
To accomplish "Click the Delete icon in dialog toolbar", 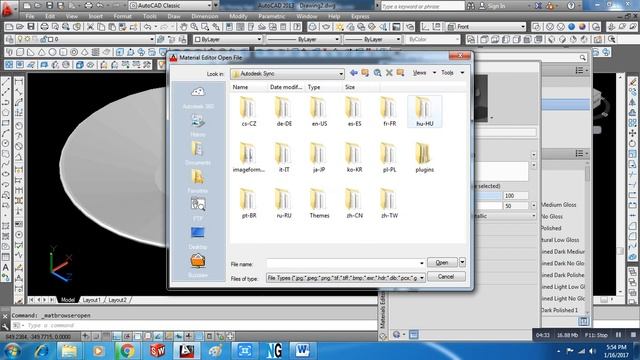I will 389,73.
